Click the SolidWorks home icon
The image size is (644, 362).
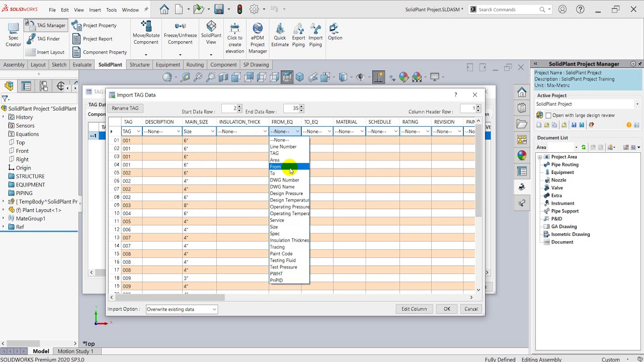point(164,9)
